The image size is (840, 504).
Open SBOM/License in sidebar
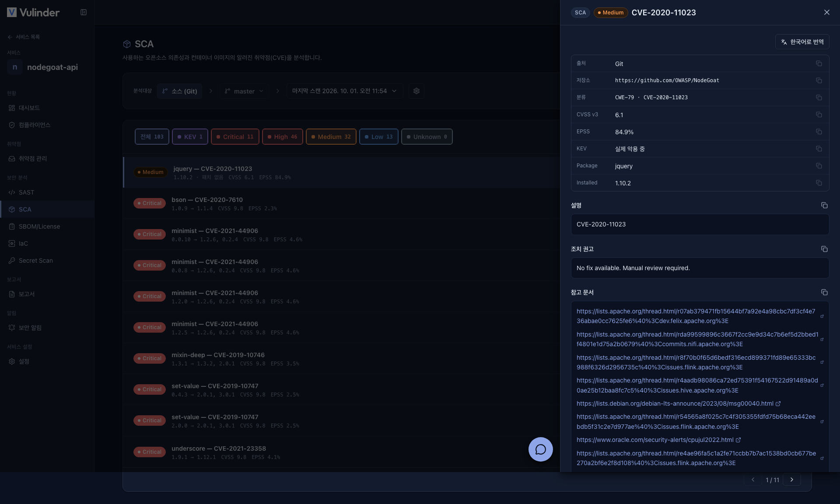[47, 226]
